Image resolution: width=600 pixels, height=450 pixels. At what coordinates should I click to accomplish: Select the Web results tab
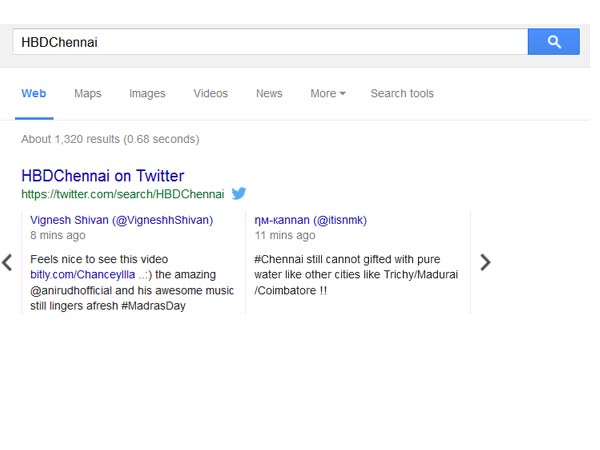(x=34, y=93)
